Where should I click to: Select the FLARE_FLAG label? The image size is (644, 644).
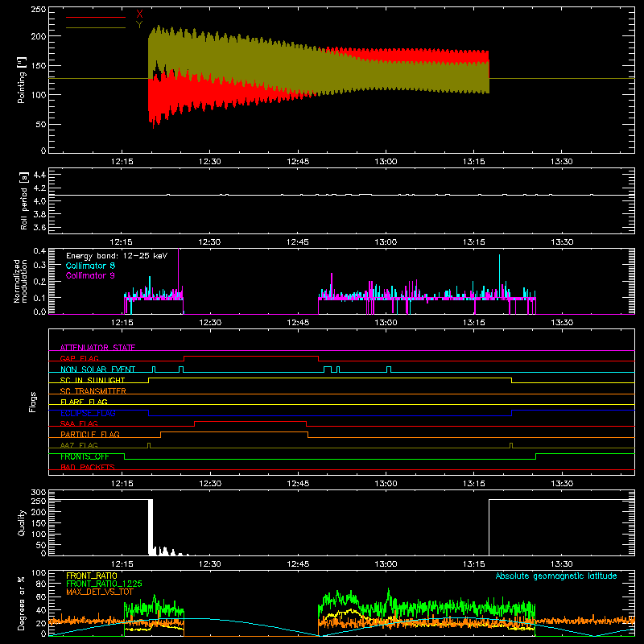pyautogui.click(x=84, y=402)
